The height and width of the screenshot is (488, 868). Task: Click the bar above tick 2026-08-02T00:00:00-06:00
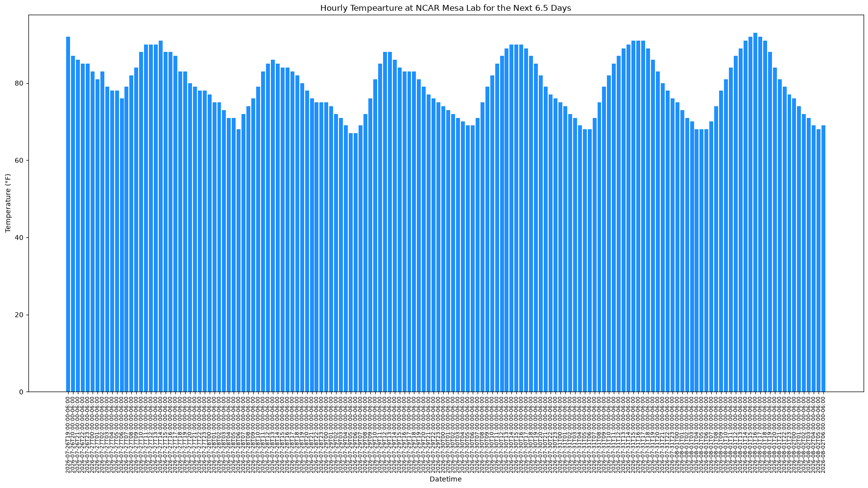[x=794, y=245]
